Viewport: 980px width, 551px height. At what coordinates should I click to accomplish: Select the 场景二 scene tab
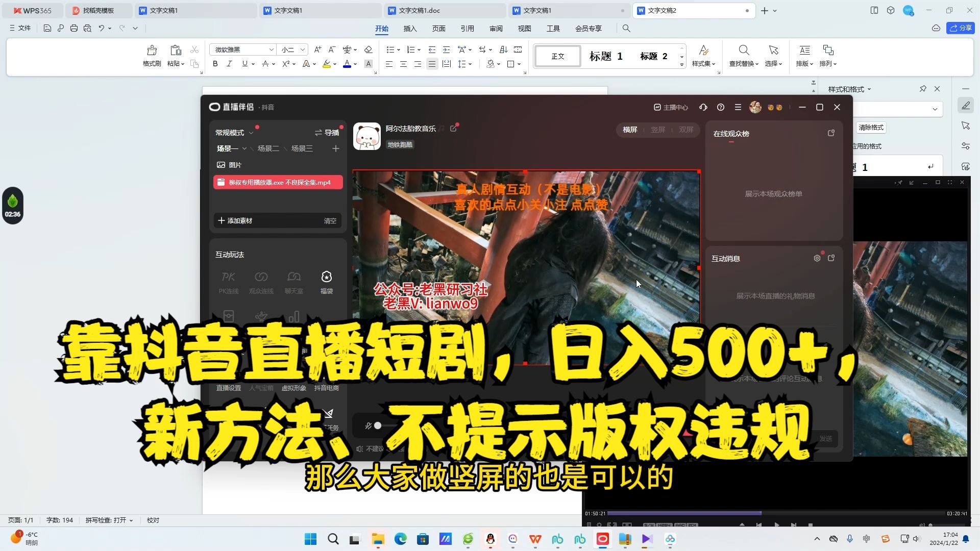[x=268, y=148]
